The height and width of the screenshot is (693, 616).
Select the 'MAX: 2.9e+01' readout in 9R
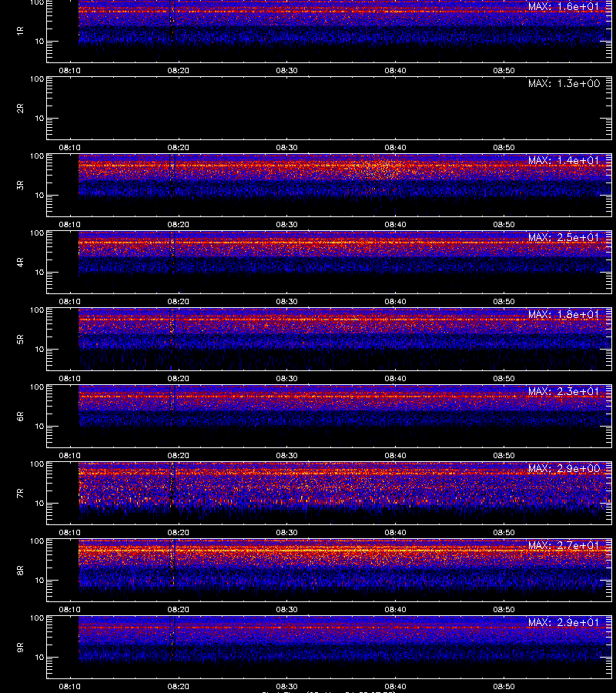[564, 623]
